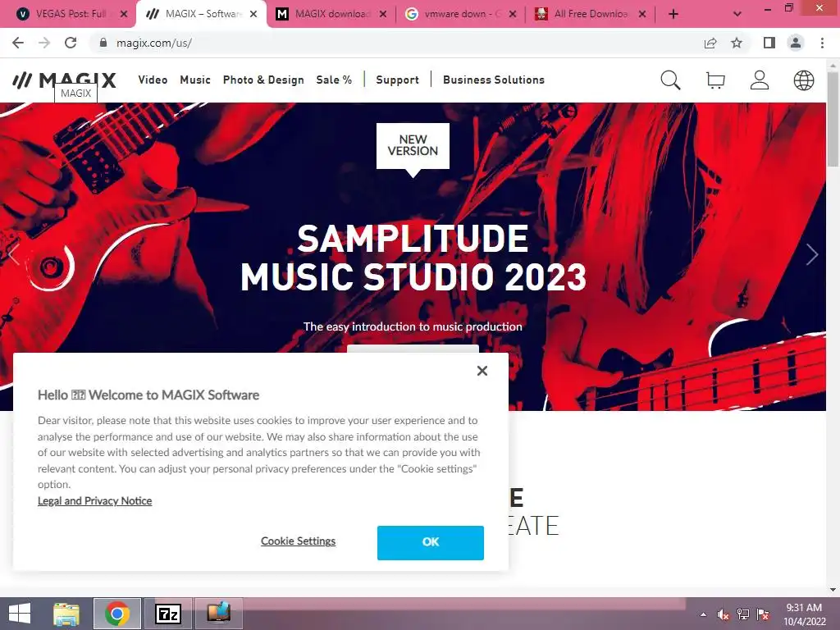Go back with browser back arrow
The height and width of the screenshot is (630, 840).
(18, 43)
